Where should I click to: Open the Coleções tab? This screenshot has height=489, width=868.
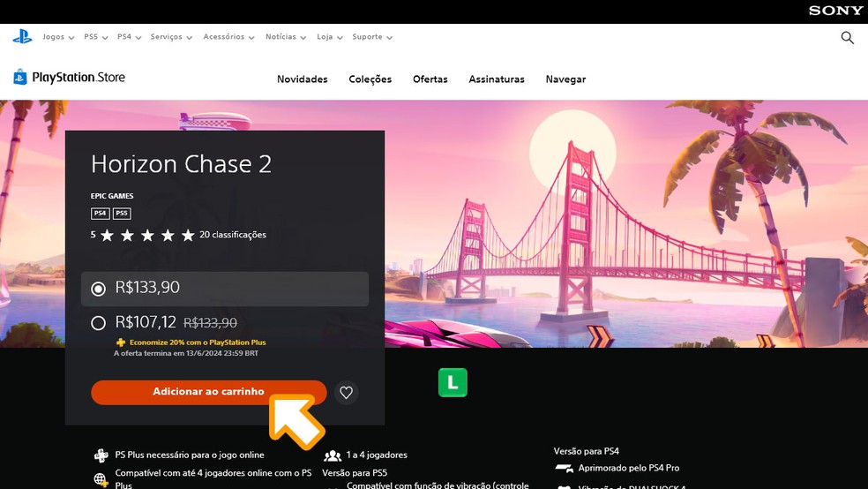[370, 79]
